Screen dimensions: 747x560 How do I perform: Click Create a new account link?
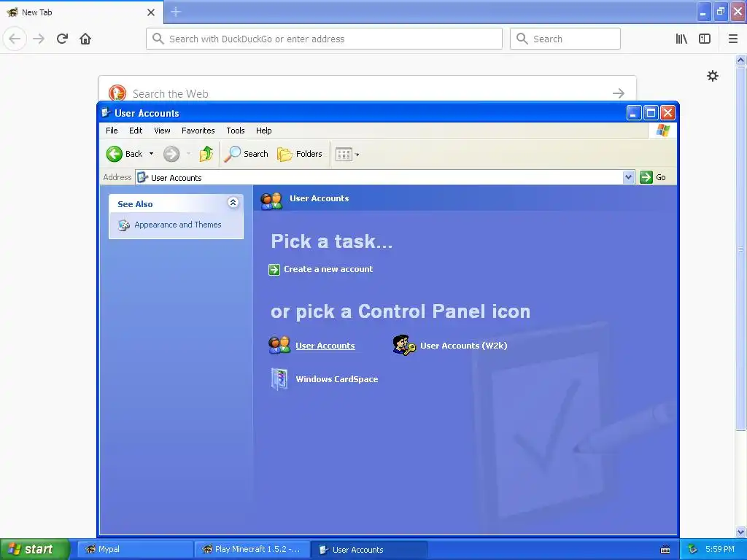point(328,269)
